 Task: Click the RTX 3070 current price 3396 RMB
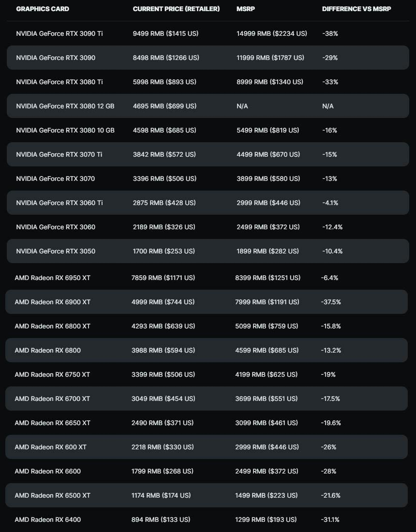[x=164, y=178]
